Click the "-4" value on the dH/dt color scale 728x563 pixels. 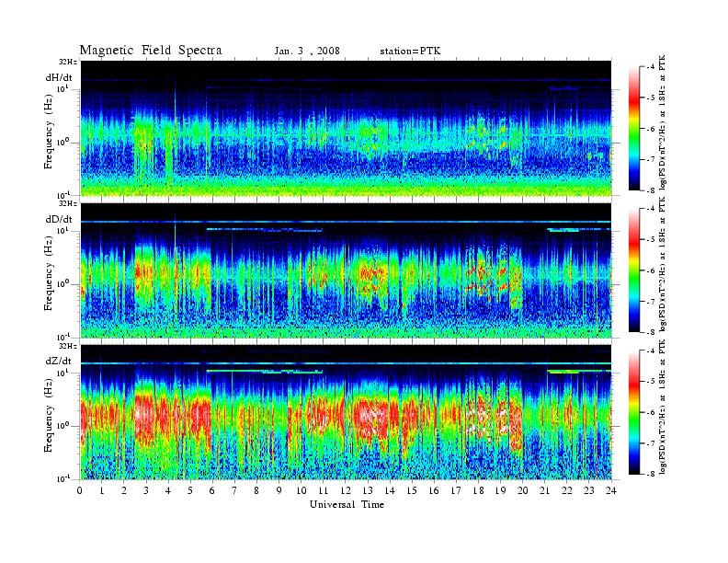pos(651,67)
